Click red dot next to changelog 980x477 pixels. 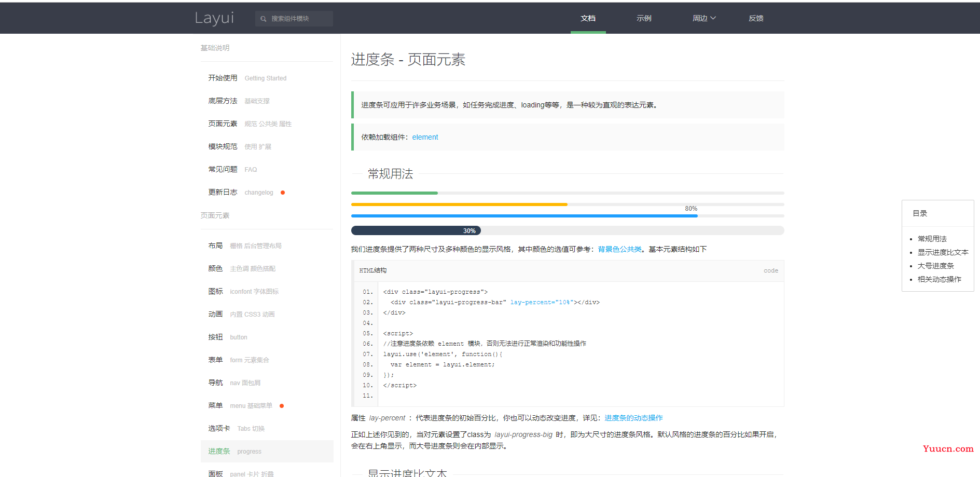pyautogui.click(x=283, y=193)
